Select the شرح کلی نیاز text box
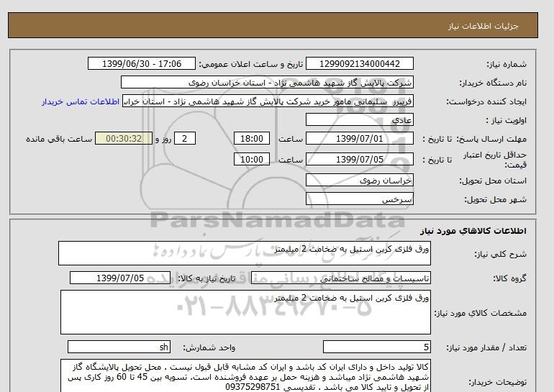554x392 pixels. 245,253
